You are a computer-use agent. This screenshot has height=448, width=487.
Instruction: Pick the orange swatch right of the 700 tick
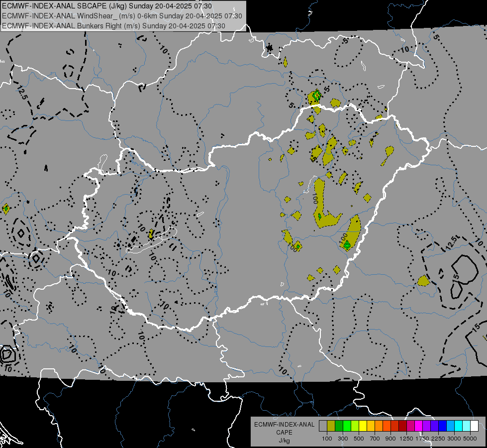coord(379,426)
